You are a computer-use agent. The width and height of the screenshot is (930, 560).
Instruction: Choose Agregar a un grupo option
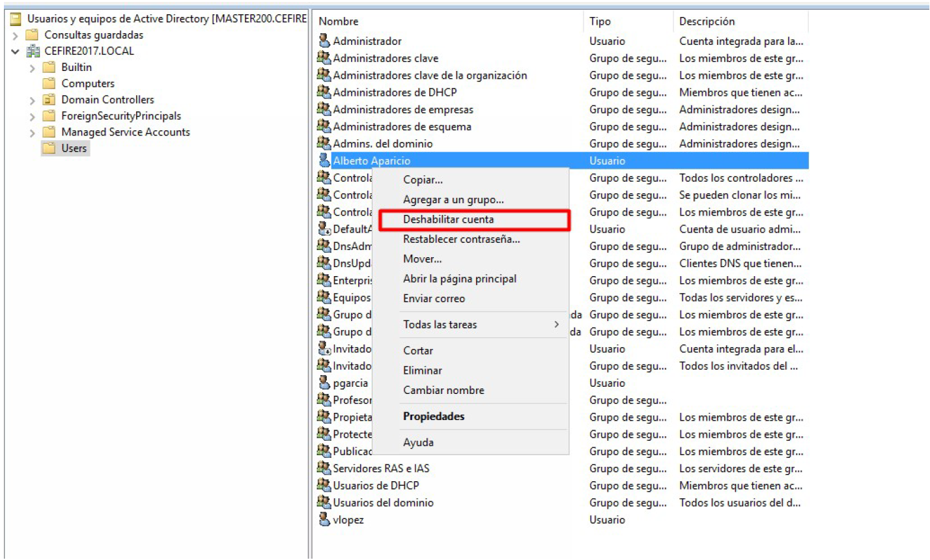(x=453, y=200)
